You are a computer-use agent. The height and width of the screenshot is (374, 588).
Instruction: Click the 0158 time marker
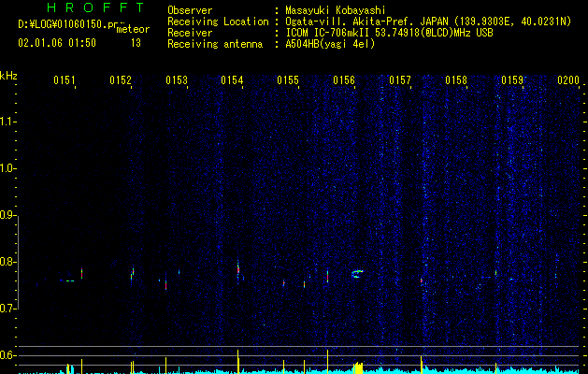coord(456,80)
